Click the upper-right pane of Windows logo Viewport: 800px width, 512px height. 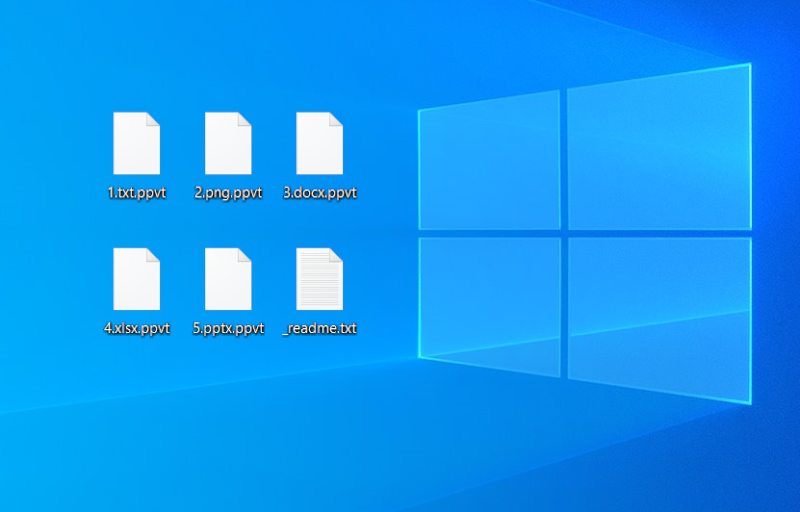pyautogui.click(x=655, y=150)
